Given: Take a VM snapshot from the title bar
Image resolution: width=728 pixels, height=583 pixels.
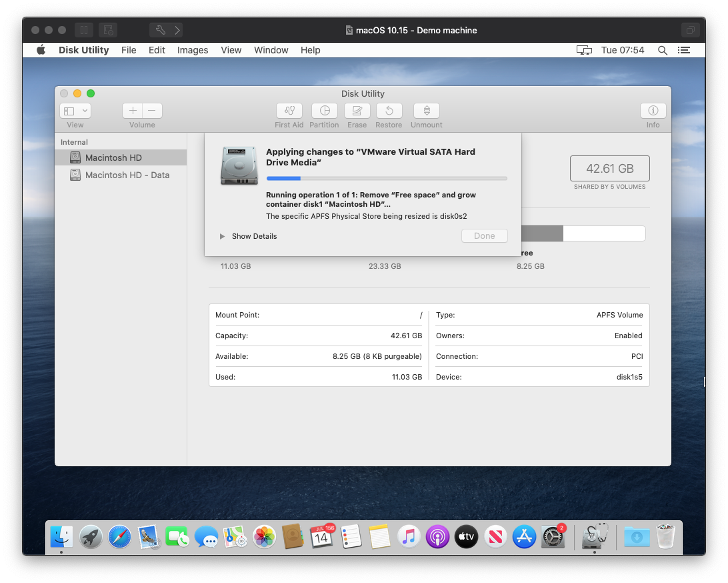Looking at the screenshot, I should point(108,30).
